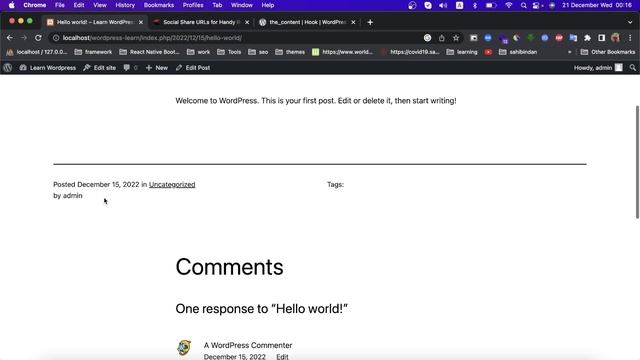Open the localhost / 127.0.0... bookmark
The width and height of the screenshot is (640, 360).
pyautogui.click(x=37, y=52)
